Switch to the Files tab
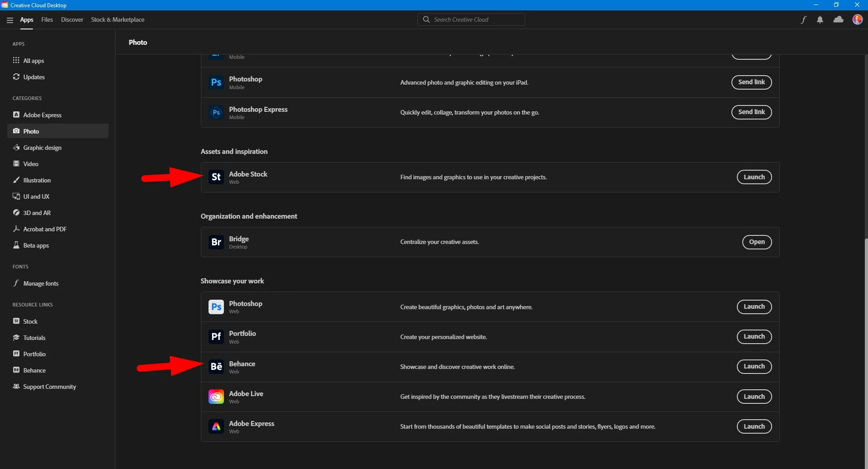 [x=47, y=19]
